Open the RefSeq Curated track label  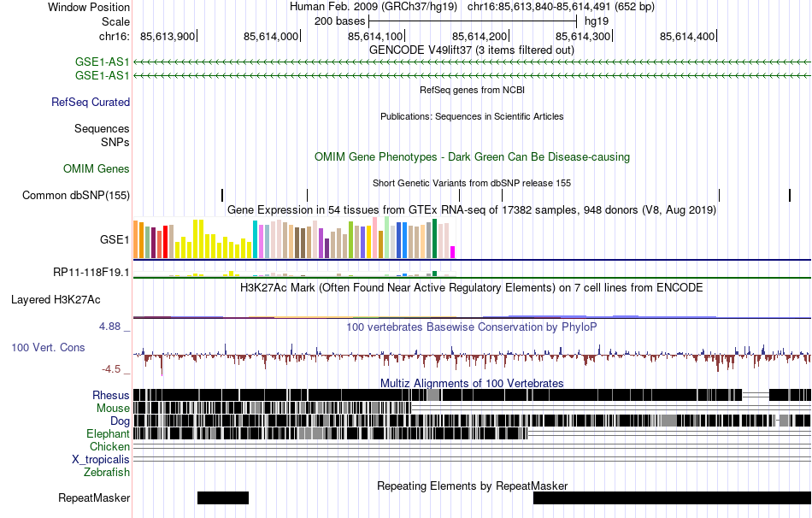point(91,102)
